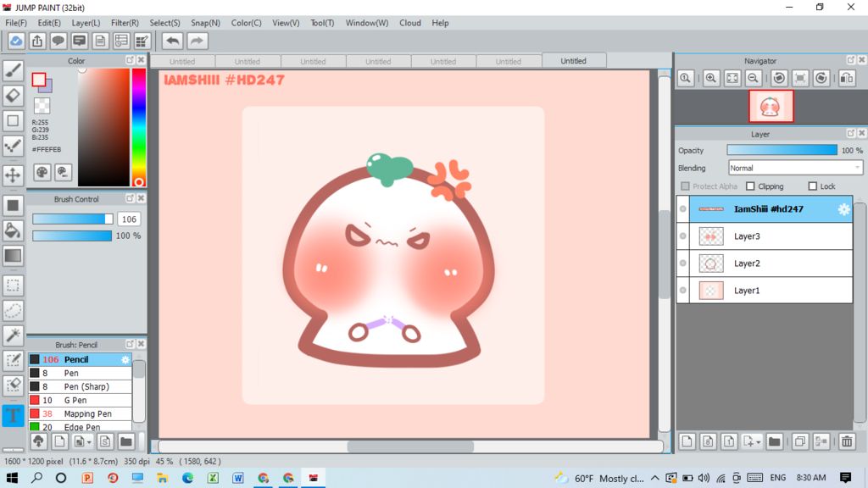Click the cloud save icon in toolbar
The height and width of the screenshot is (488, 868).
click(x=16, y=41)
